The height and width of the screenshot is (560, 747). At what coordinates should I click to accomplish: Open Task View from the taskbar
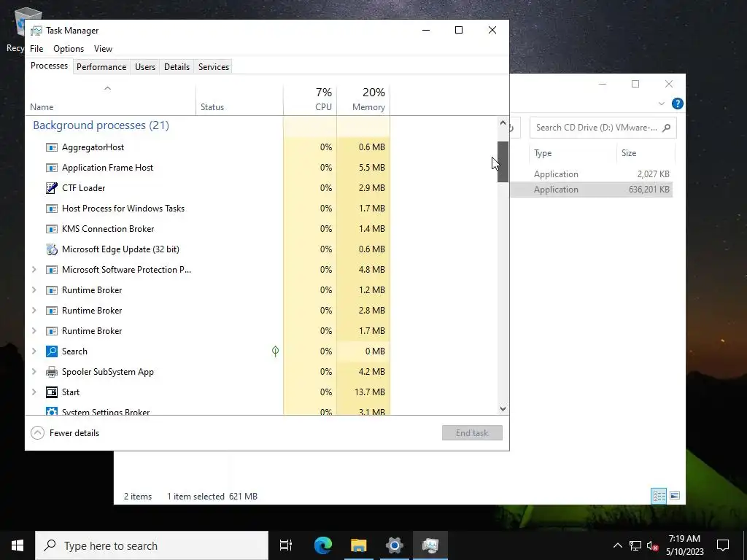(286, 545)
